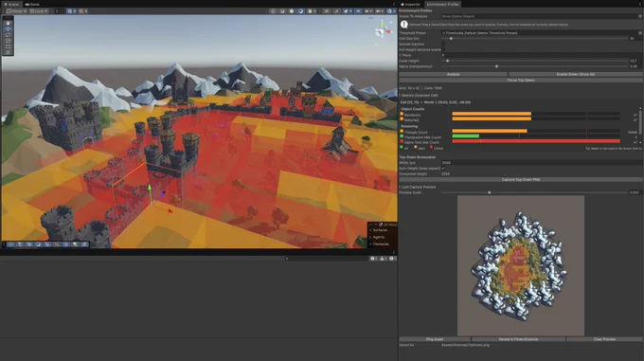The image size is (644, 361).
Task: Open the Center pivot dropdown
Action: click(16, 11)
